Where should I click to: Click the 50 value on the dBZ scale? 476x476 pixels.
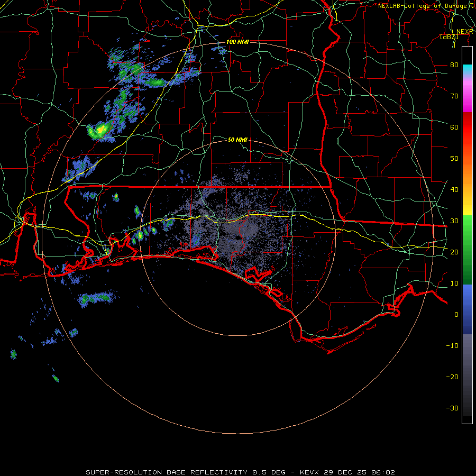pyautogui.click(x=454, y=159)
